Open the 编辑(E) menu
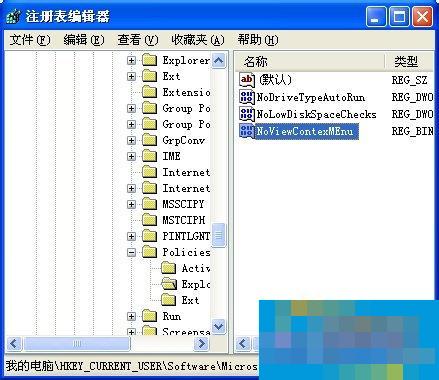Viewport: 439px width, 380px height. point(84,40)
